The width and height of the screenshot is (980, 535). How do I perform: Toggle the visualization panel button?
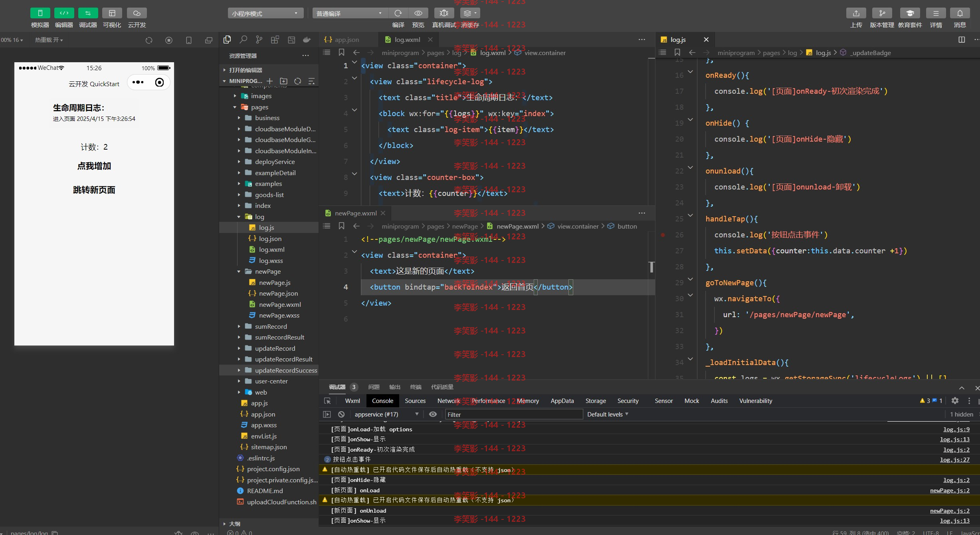[x=112, y=13]
